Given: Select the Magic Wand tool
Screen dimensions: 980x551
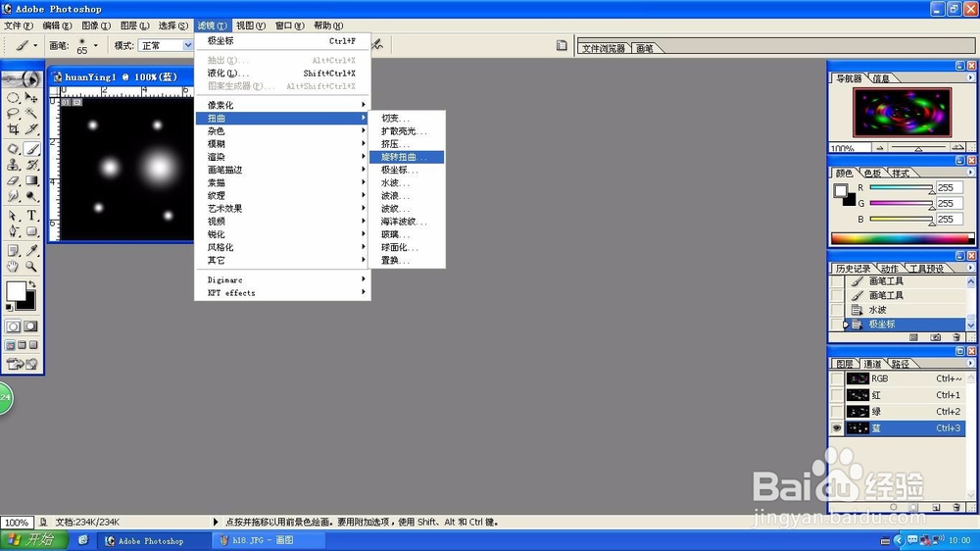Looking at the screenshot, I should [31, 113].
